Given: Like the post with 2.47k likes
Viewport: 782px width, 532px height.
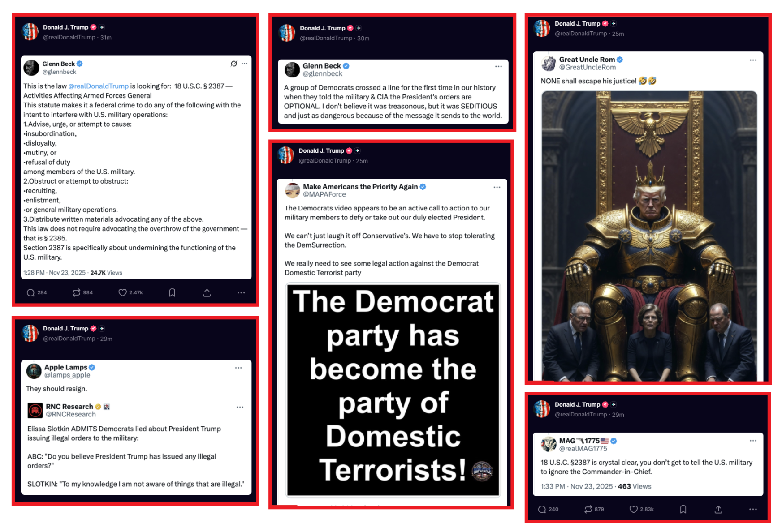Looking at the screenshot, I should pyautogui.click(x=122, y=292).
